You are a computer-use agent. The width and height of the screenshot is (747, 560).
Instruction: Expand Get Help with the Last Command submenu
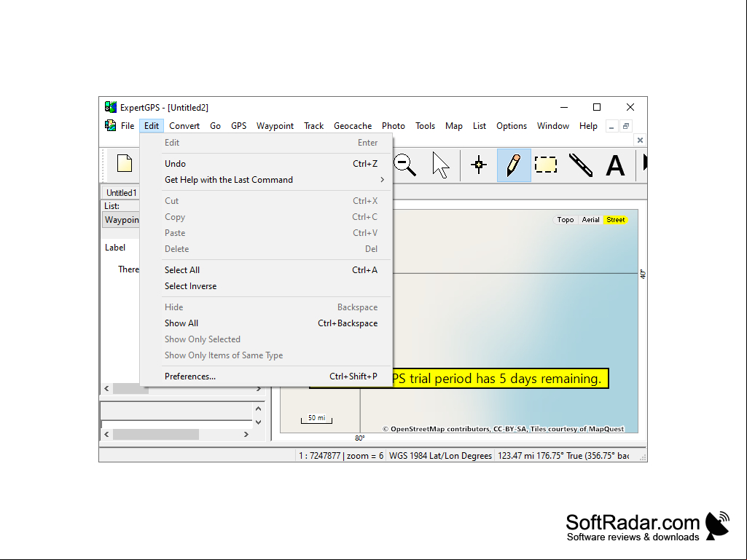tap(276, 180)
